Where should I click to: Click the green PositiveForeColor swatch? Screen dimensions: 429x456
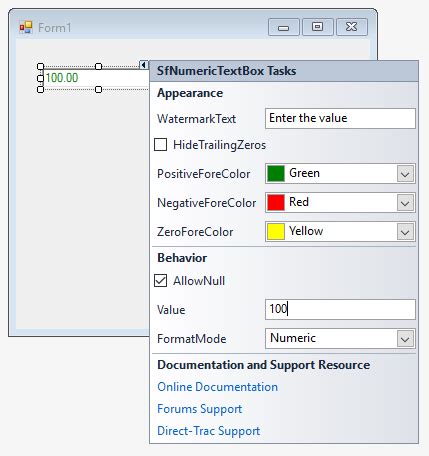click(276, 173)
